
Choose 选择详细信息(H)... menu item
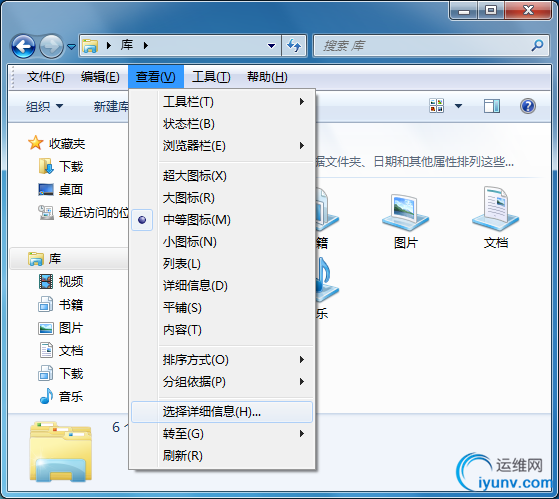coord(222,412)
